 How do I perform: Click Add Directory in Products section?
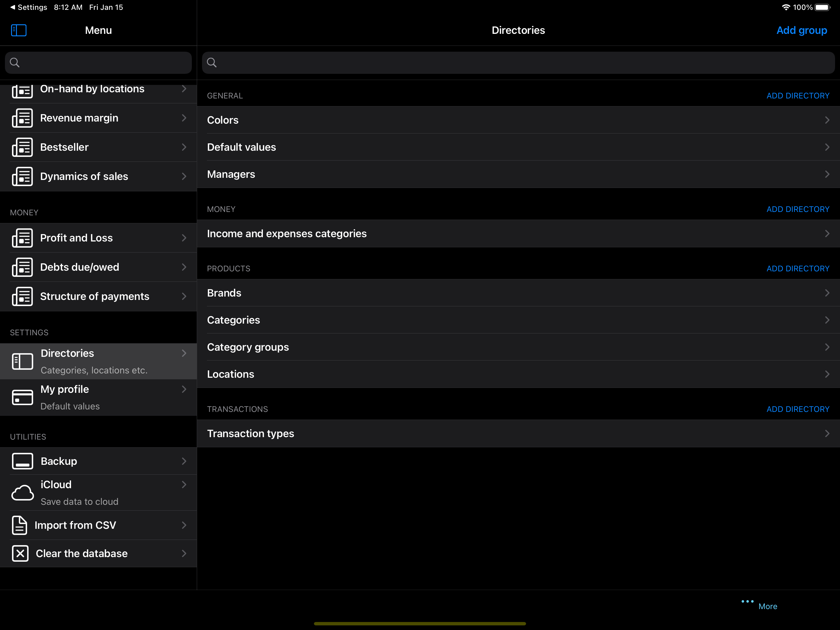798,269
